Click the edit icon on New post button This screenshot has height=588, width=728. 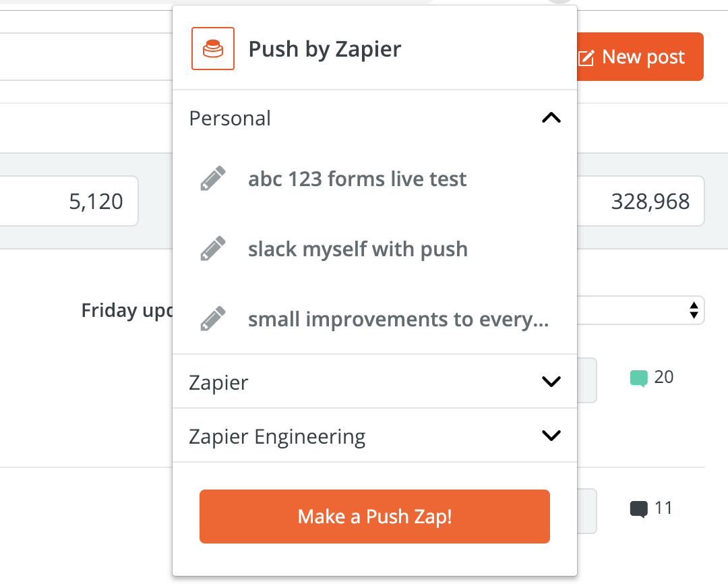[586, 58]
